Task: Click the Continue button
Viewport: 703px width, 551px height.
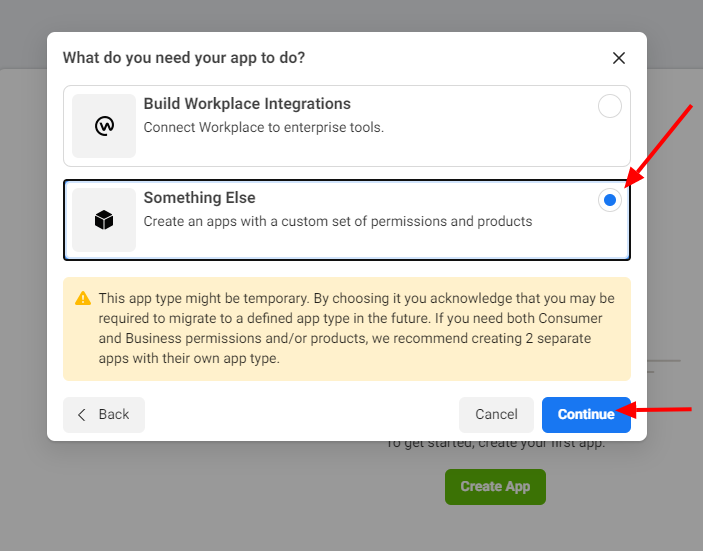Action: pos(586,415)
